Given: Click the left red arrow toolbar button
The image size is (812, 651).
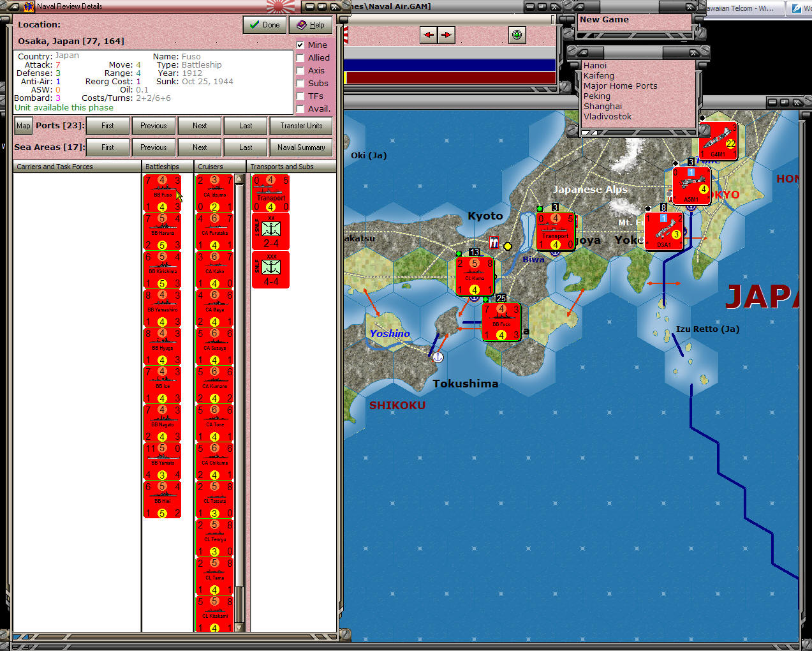Looking at the screenshot, I should click(x=429, y=34).
